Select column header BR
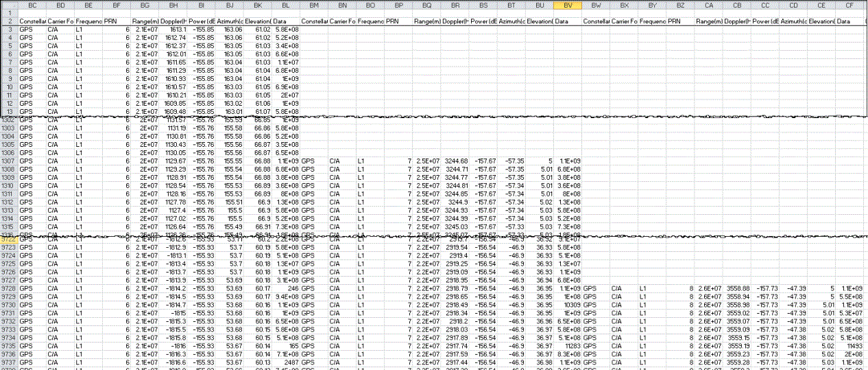Screen dimensions: 868x370 (455, 5)
